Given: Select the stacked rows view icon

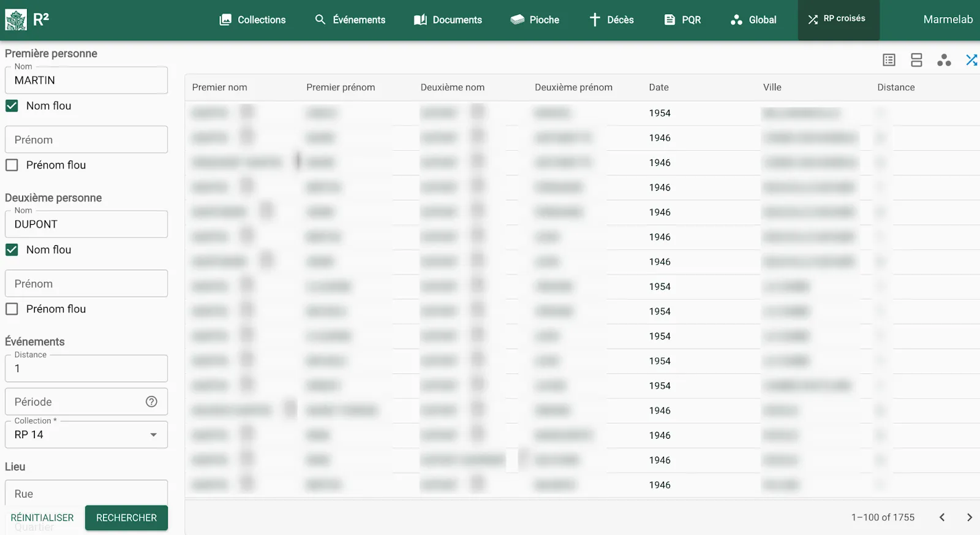Looking at the screenshot, I should click(916, 60).
